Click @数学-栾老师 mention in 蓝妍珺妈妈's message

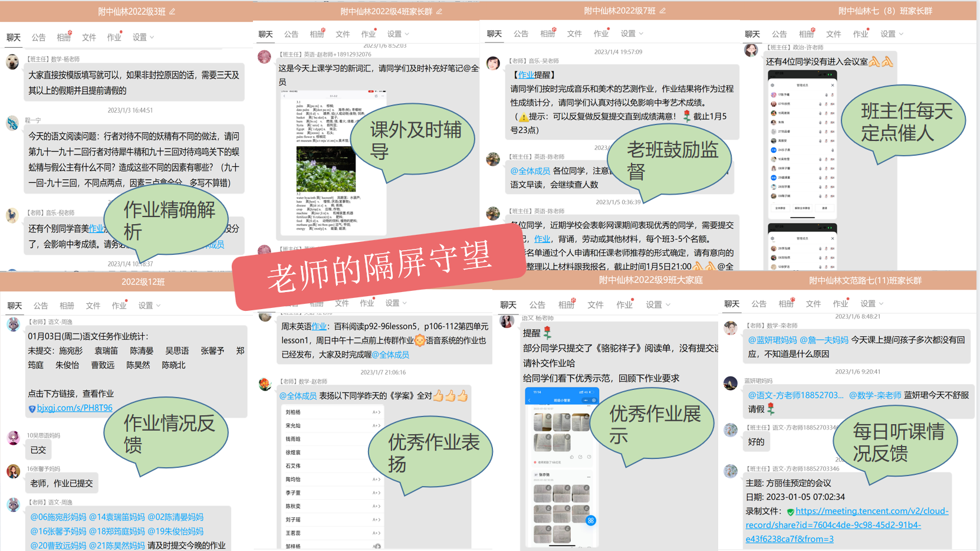[x=875, y=395]
